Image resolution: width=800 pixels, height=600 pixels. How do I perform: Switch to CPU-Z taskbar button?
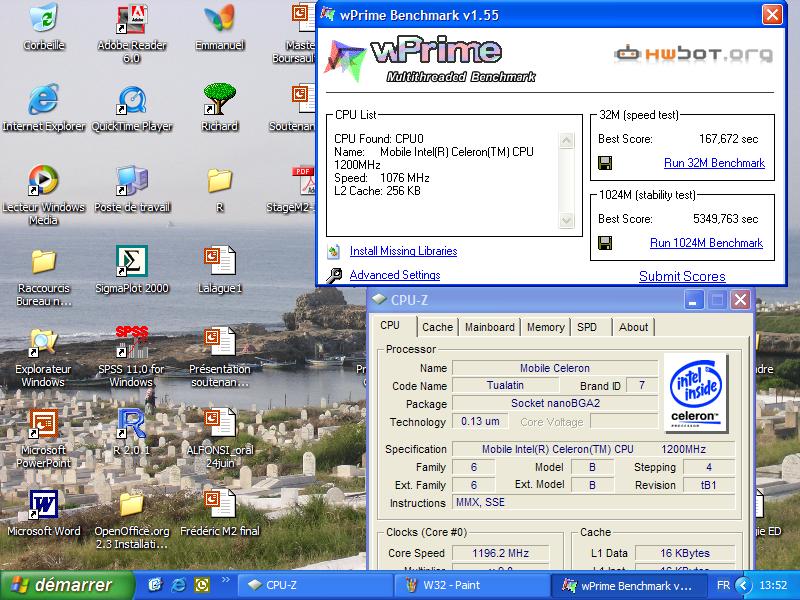click(x=316, y=585)
